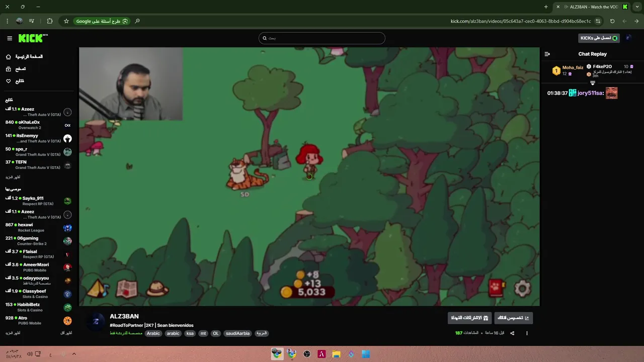Close the ALZ3BAN browser tab
This screenshot has width=644, height=362.
(557, 7)
